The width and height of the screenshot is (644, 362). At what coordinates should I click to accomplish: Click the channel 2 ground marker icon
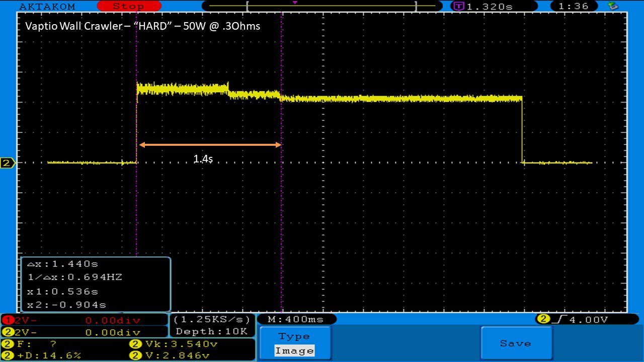7,163
